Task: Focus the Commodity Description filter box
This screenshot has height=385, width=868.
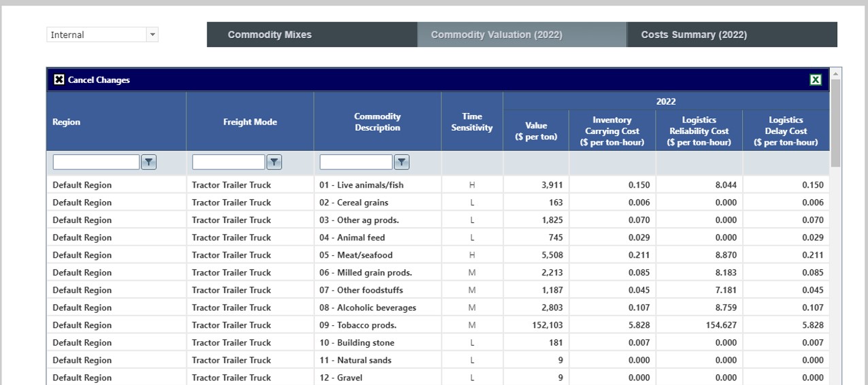Action: click(356, 162)
